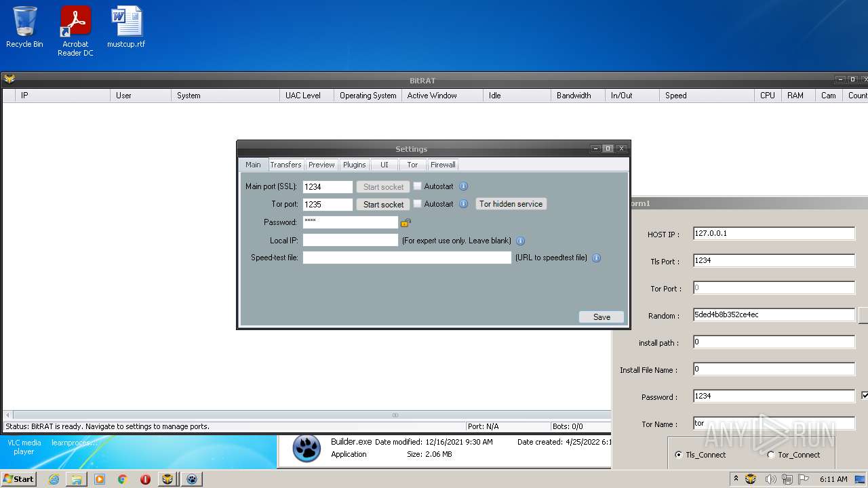868x488 pixels.
Task: Open the Firewall settings tab
Action: click(443, 165)
